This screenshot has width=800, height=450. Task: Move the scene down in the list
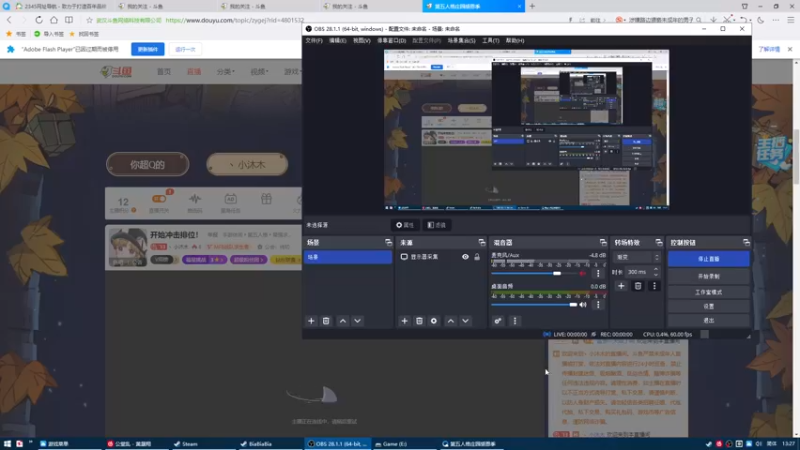[358, 321]
